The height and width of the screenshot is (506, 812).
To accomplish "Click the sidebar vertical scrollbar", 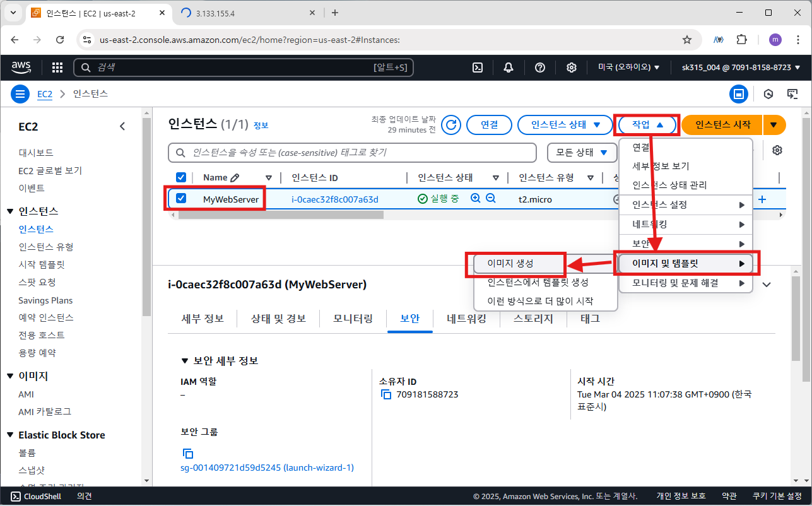I will coord(147,216).
